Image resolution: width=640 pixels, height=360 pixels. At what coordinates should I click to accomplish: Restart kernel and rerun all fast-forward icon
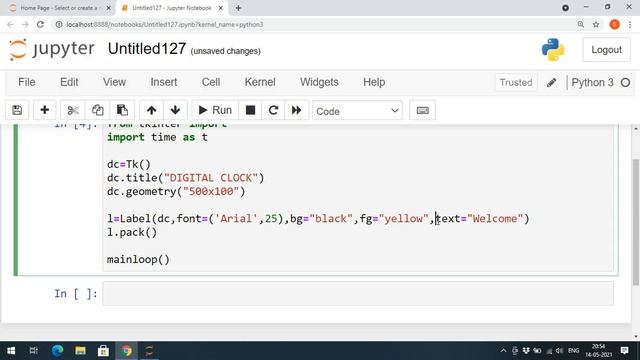click(296, 110)
